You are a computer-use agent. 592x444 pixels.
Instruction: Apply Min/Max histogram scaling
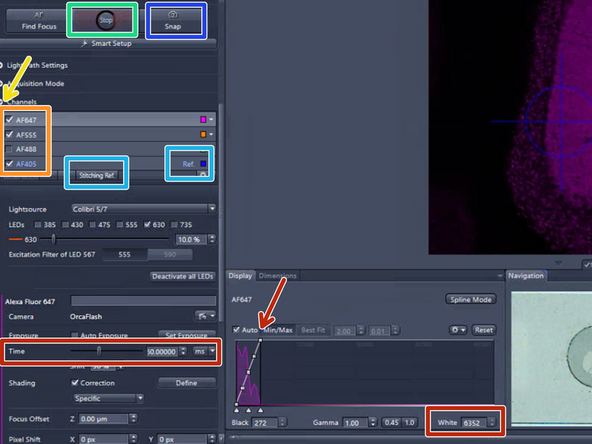point(278,330)
